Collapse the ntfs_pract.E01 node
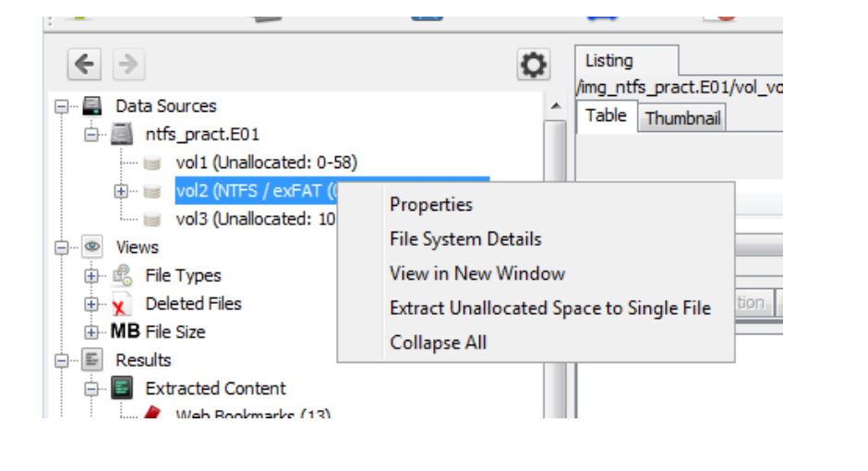Viewport: 868px width, 471px height. [91, 135]
